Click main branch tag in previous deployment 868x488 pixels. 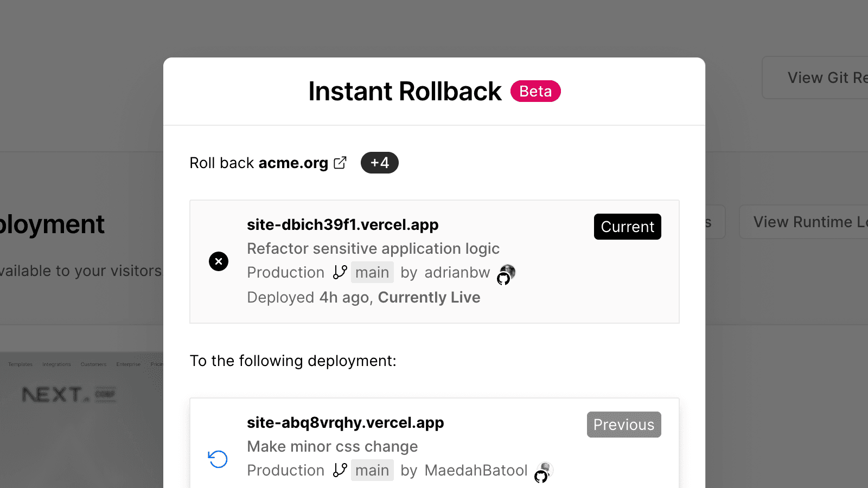pos(372,470)
